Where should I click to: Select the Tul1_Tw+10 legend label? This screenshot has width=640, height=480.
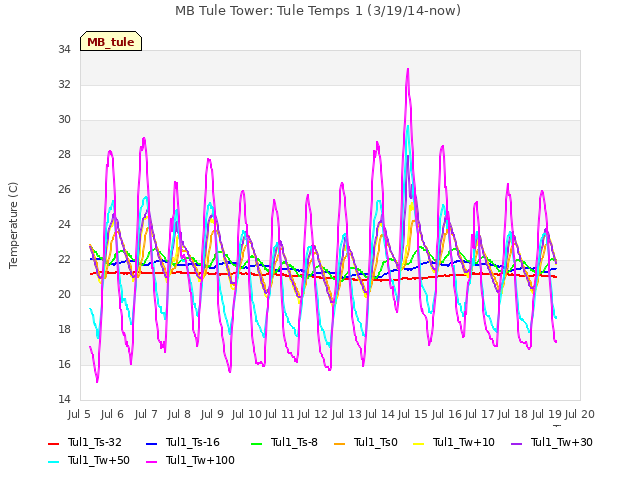click(x=464, y=442)
